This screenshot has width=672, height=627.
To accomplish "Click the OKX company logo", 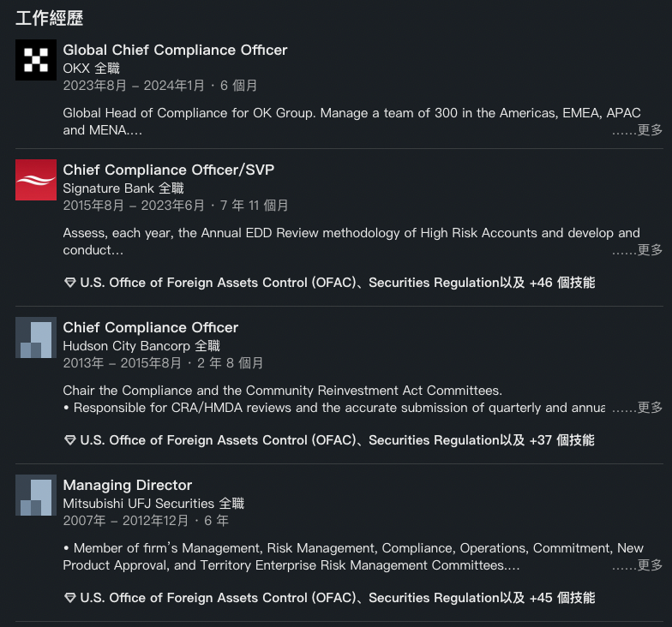I will point(36,60).
